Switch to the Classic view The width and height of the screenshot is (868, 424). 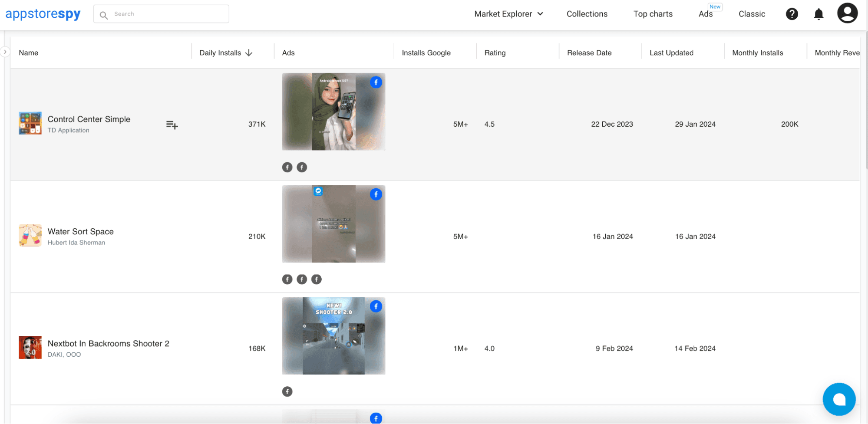(x=752, y=14)
